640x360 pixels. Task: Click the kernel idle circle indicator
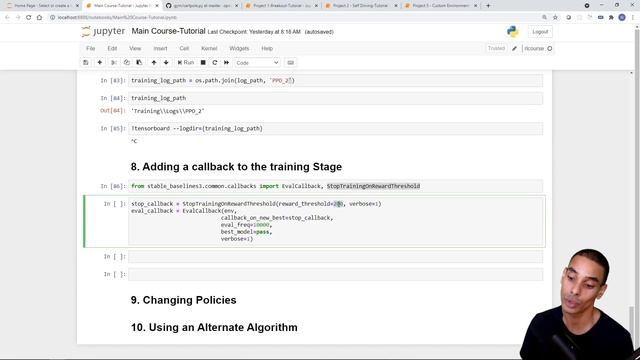click(550, 49)
